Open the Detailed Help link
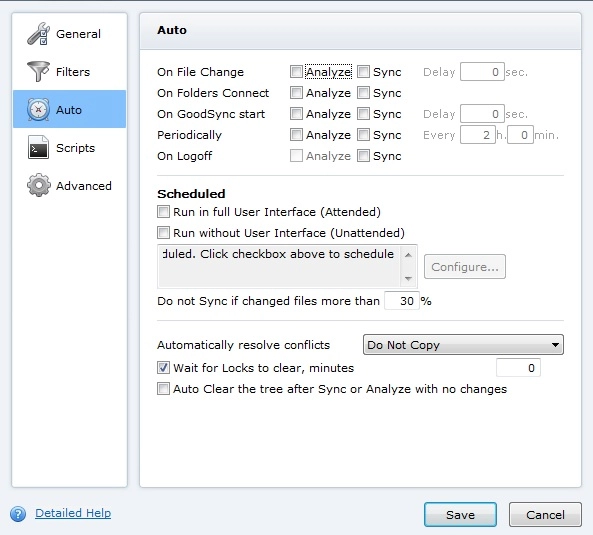Screen dimensions: 593x535 [73, 513]
